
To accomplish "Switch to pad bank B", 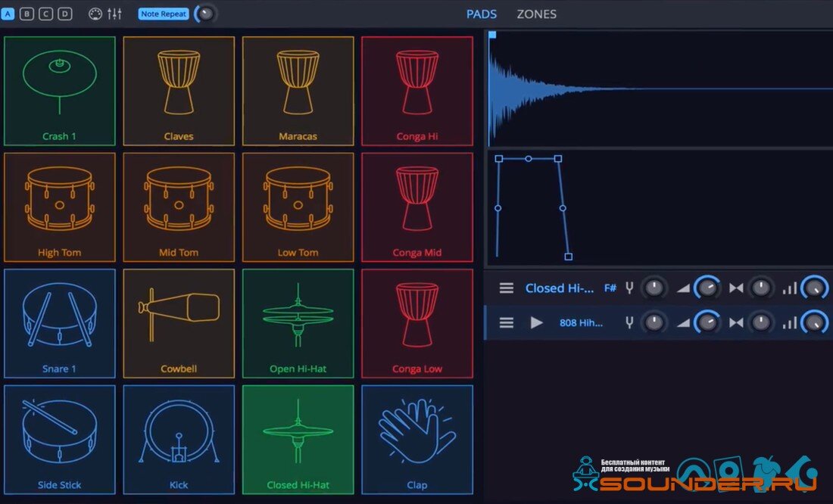I will click(x=27, y=14).
